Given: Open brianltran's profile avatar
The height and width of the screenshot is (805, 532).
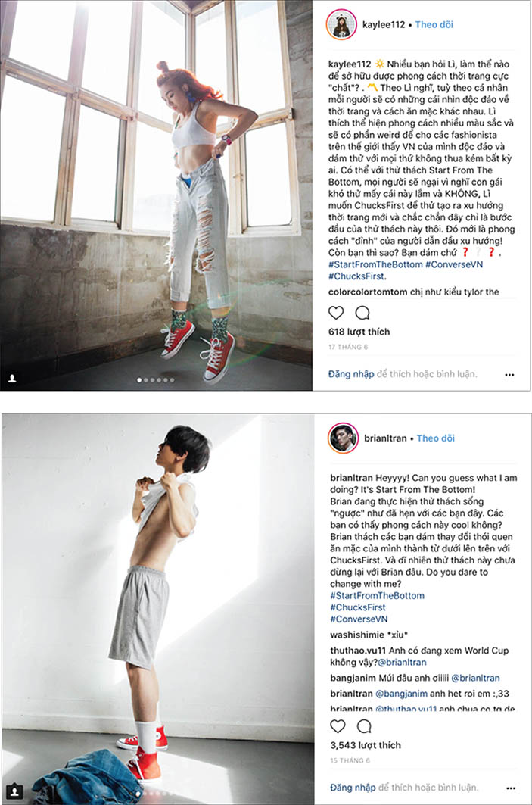Looking at the screenshot, I should pyautogui.click(x=344, y=438).
